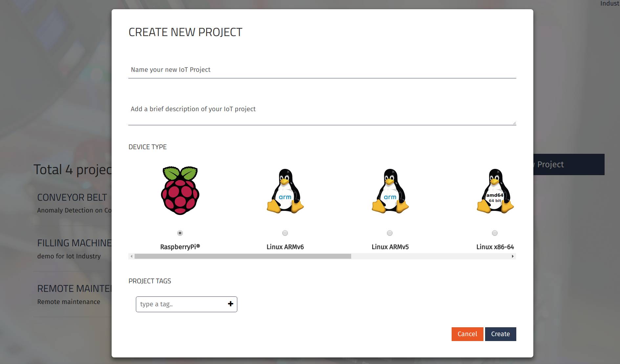Click the IoT project name field
Screen dimensions: 620x364
click(x=322, y=70)
